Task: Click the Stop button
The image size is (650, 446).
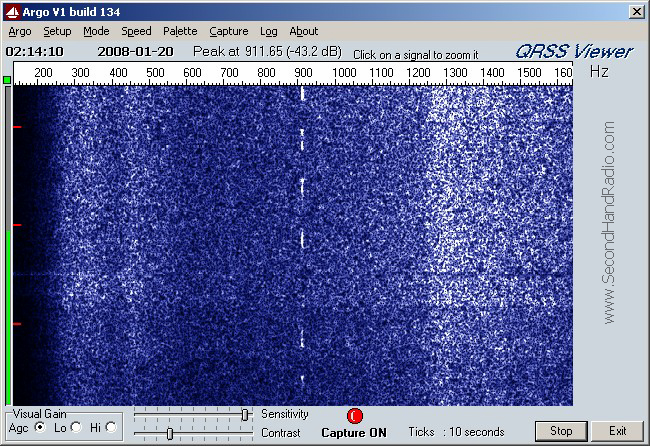Action: (x=561, y=431)
